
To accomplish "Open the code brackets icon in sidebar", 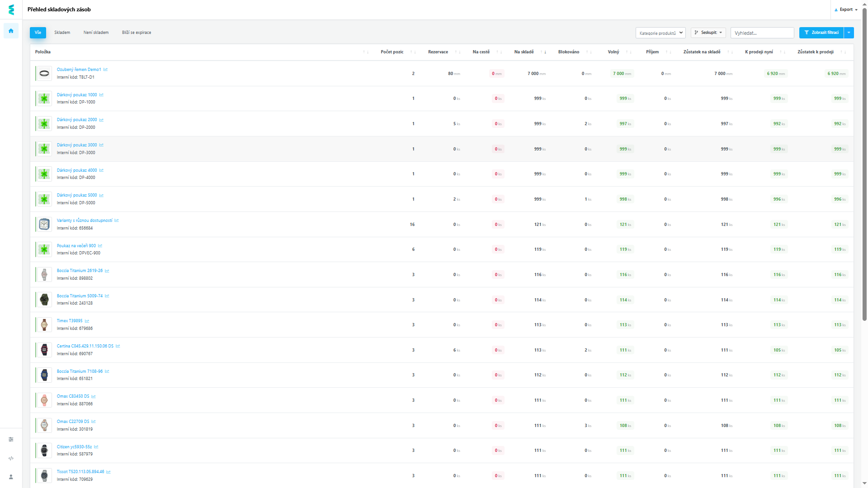I will click(11, 458).
